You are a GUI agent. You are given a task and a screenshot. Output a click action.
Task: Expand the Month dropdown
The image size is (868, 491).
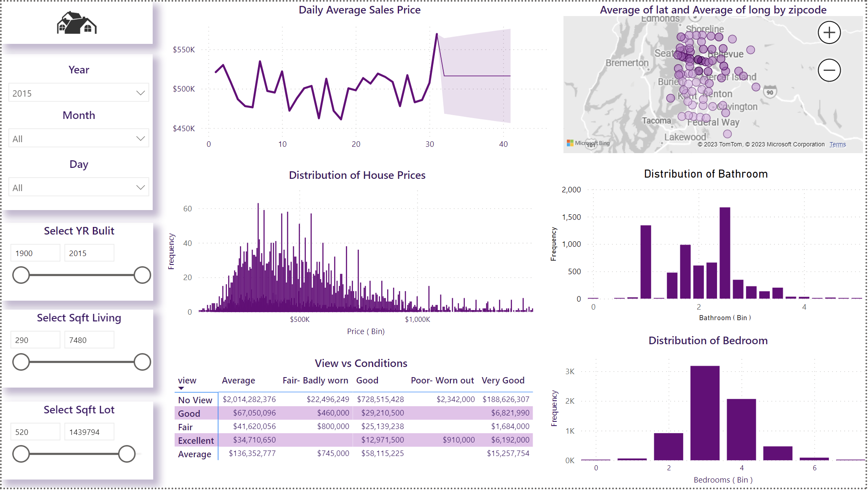[79, 139]
